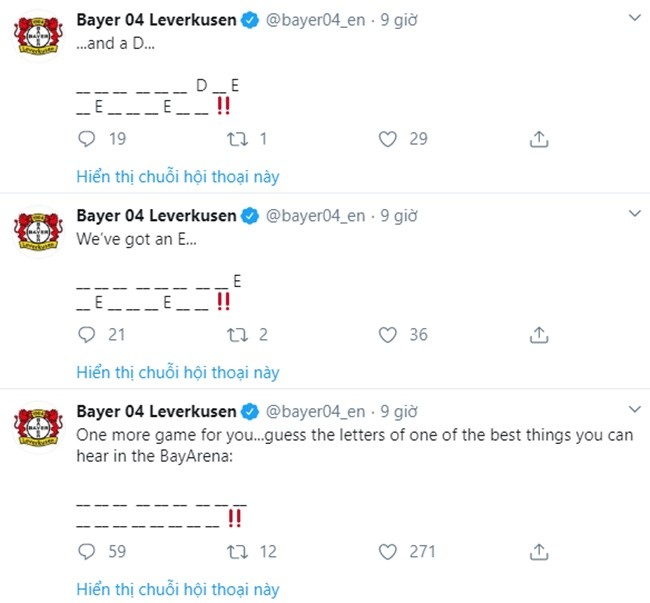Share the '...and a D...' tweet
650x603 pixels.
coord(539,139)
